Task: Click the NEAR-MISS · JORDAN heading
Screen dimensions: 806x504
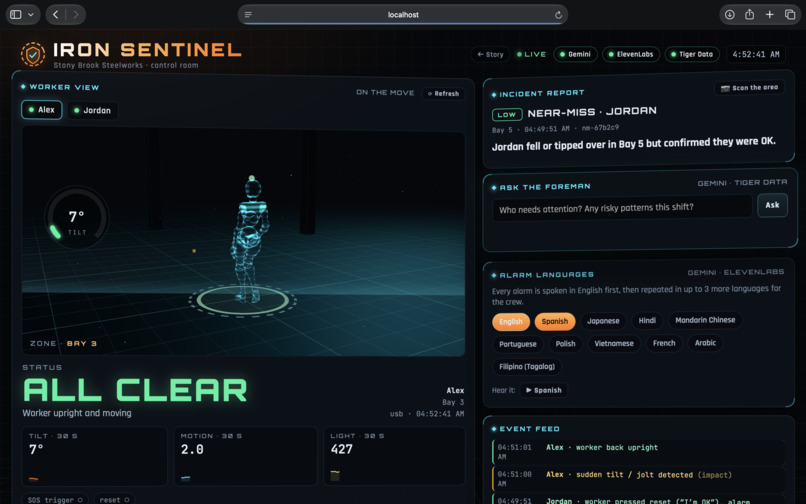Action: [x=592, y=112]
